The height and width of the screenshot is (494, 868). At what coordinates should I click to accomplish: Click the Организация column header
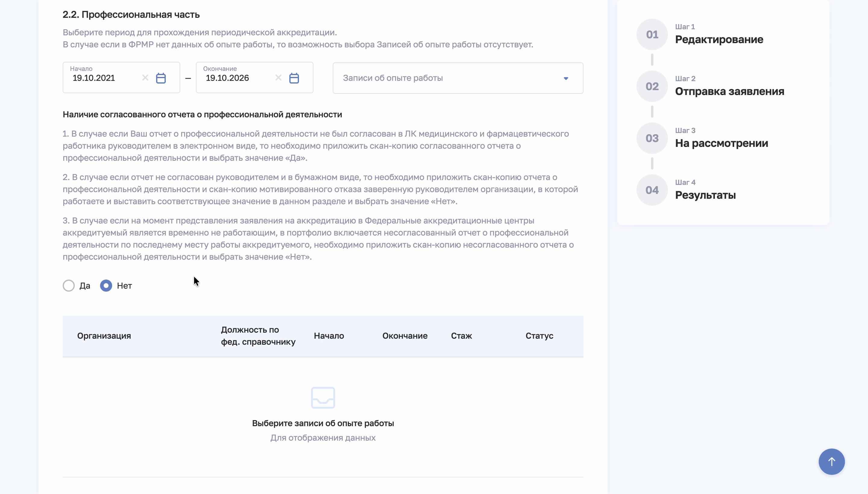104,336
